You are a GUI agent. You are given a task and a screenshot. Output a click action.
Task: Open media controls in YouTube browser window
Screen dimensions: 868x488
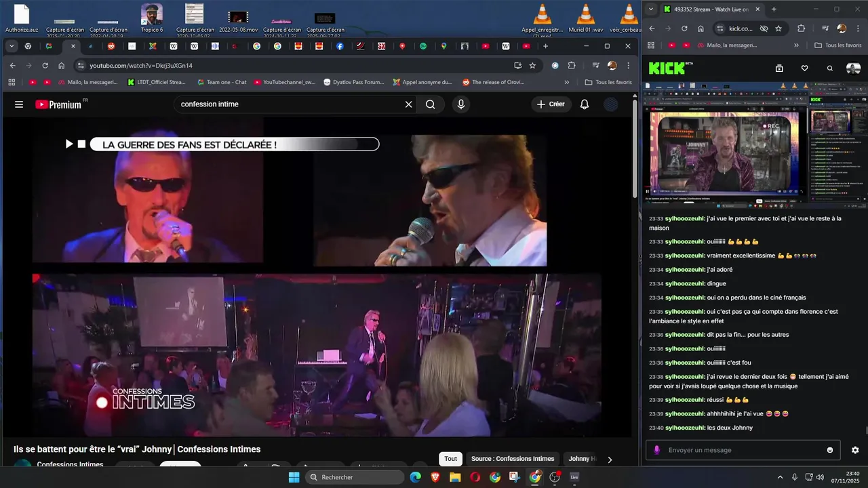(x=595, y=66)
